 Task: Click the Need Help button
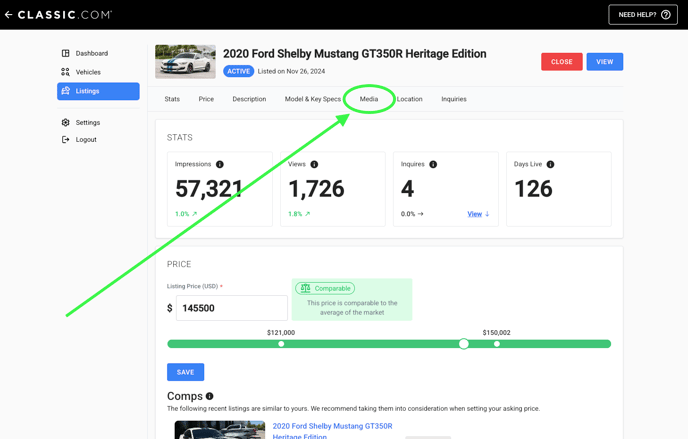(x=643, y=15)
